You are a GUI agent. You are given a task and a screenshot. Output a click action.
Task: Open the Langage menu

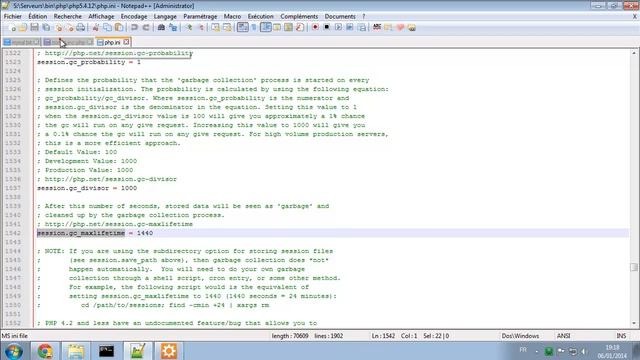(165, 16)
